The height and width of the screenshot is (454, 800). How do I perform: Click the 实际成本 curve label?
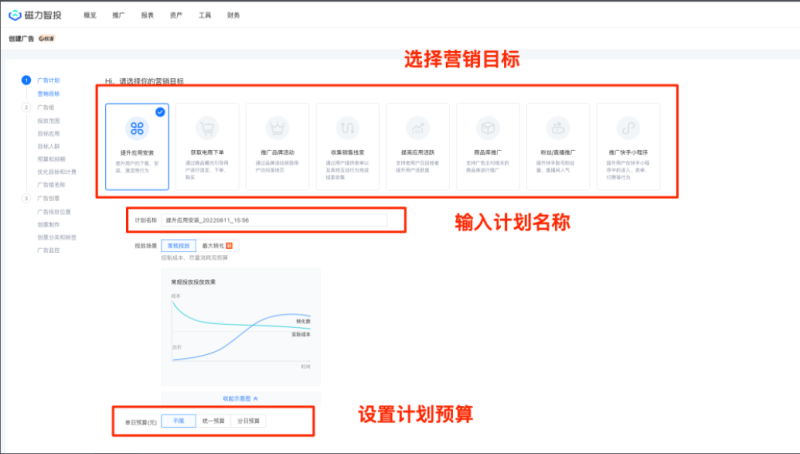click(301, 335)
